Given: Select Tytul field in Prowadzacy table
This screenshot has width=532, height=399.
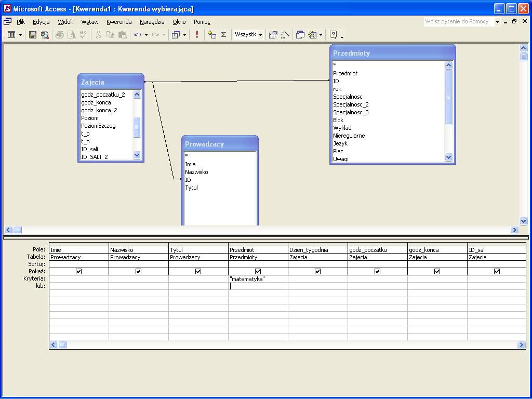Looking at the screenshot, I should point(191,188).
